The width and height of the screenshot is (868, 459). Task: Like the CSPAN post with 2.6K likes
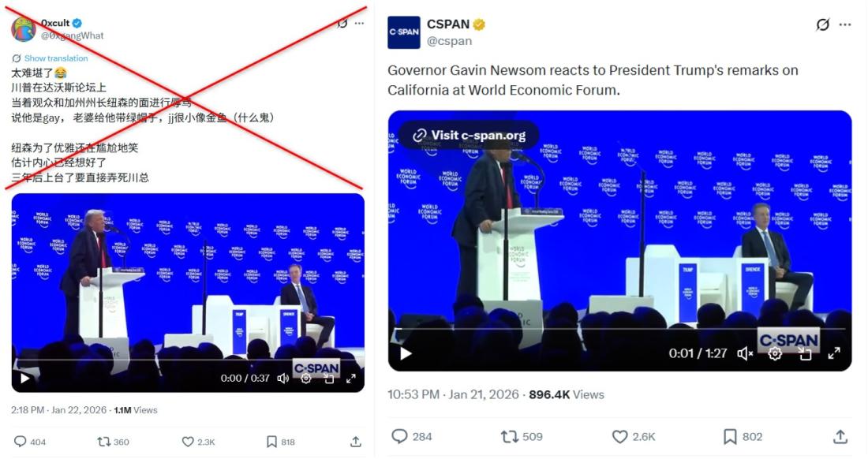click(620, 436)
